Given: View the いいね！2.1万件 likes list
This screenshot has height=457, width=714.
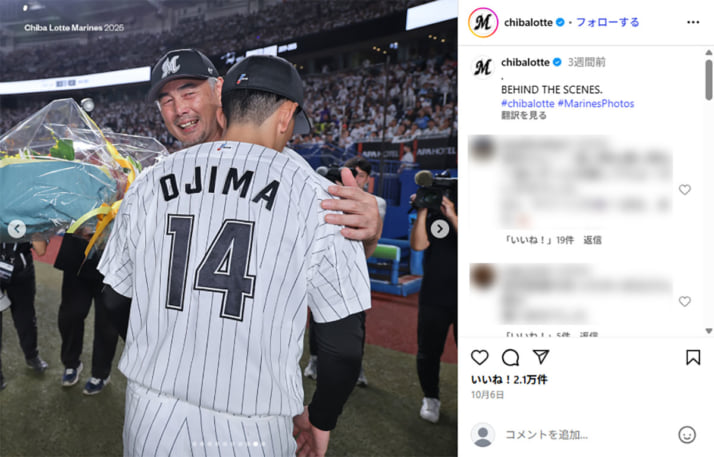Looking at the screenshot, I should point(509,380).
